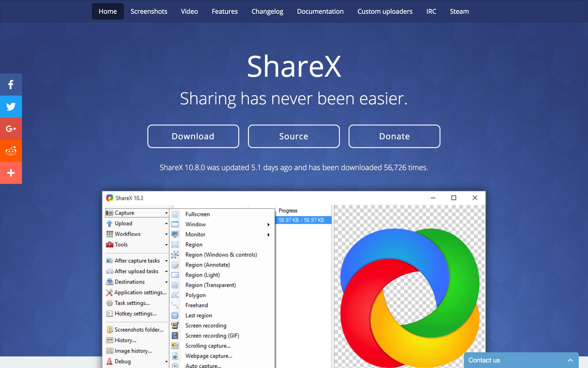Click the progress bar showing 56.97 KB
This screenshot has width=588, height=368.
coord(303,220)
